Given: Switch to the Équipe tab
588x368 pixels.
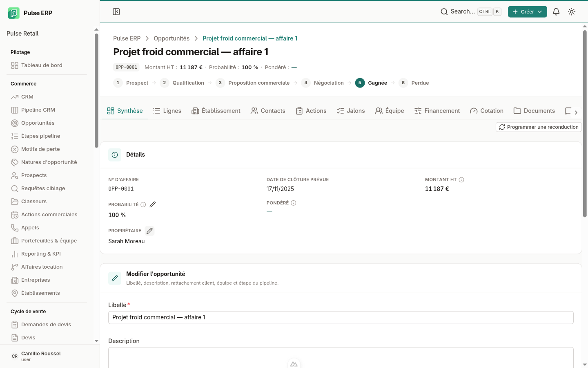Looking at the screenshot, I should click(390, 111).
